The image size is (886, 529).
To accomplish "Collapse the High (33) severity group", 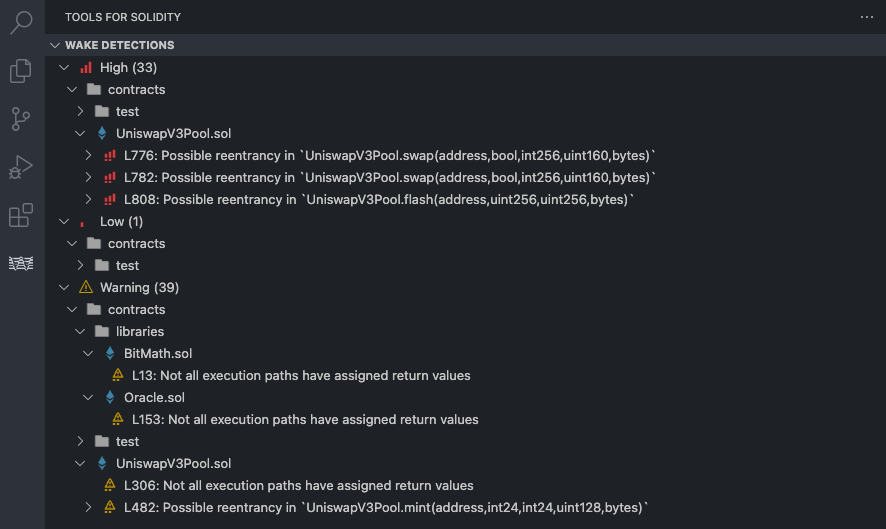I will pyautogui.click(x=64, y=68).
